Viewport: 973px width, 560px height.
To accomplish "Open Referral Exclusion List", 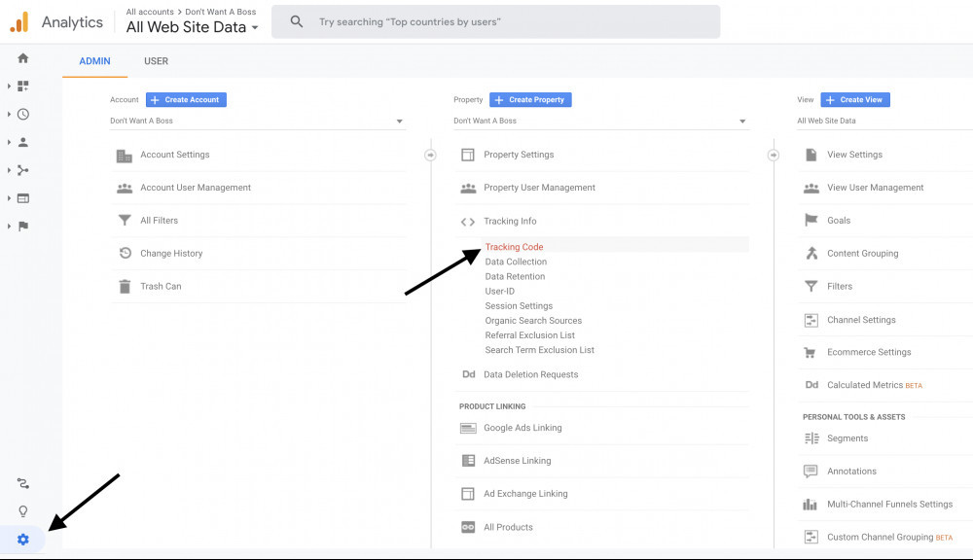I will point(530,335).
